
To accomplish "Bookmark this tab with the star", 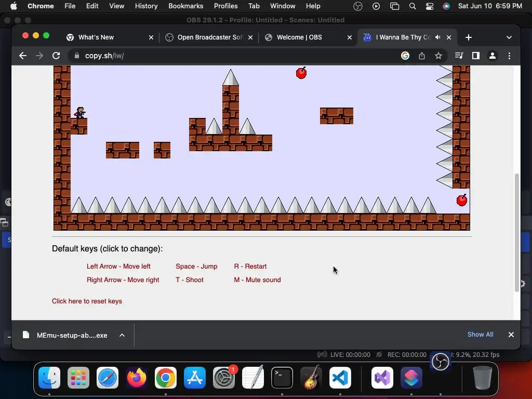I will tap(438, 56).
